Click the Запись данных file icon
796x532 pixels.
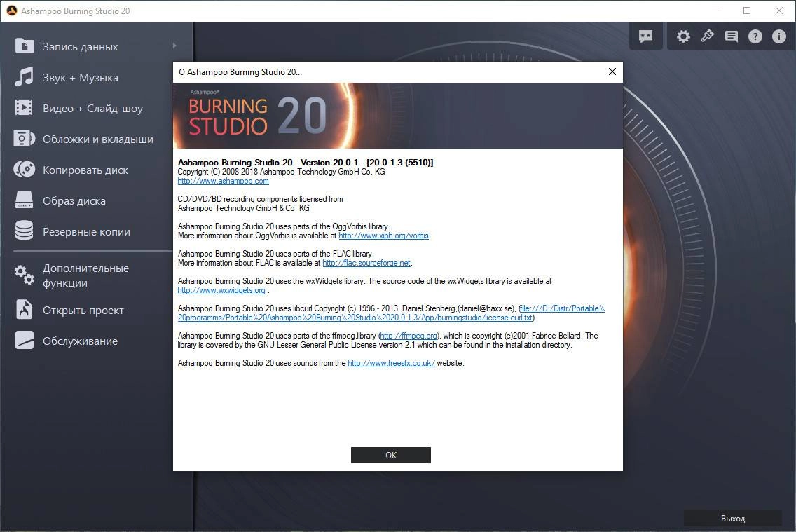[25, 46]
